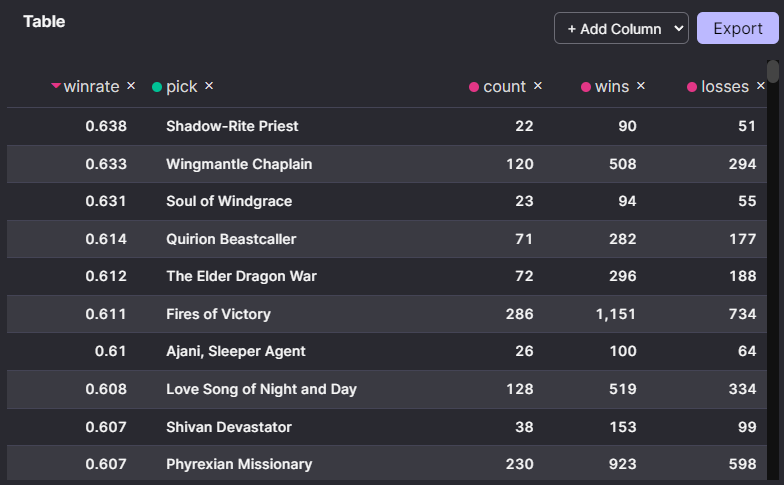The height and width of the screenshot is (485, 784).
Task: Select the Ajani, Sleeper Agent row
Action: click(236, 351)
